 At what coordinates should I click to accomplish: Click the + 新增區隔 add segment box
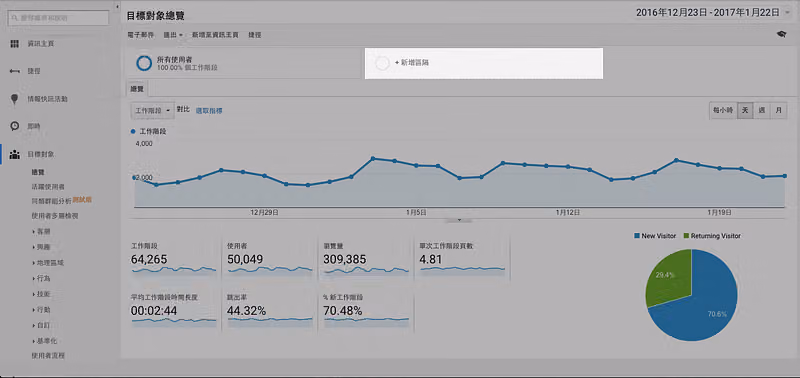click(484, 63)
